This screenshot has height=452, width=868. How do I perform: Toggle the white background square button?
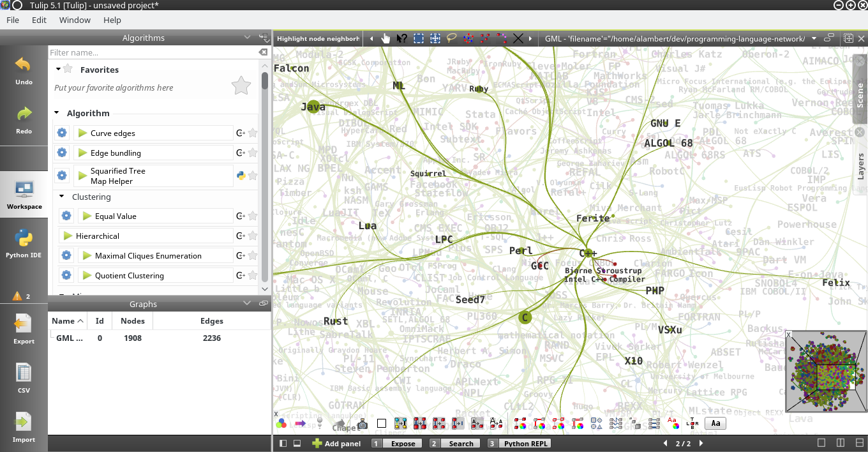[x=382, y=423]
